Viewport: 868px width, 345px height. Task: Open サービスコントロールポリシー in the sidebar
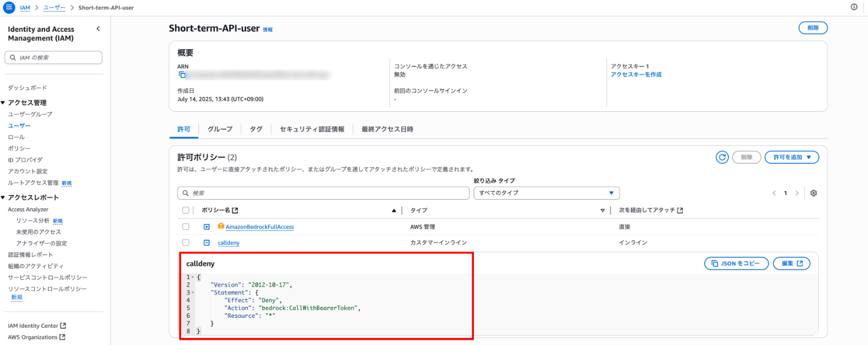[47, 277]
